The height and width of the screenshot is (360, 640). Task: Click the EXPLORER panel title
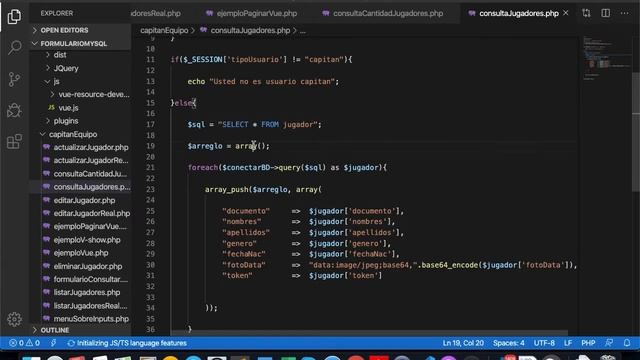(x=57, y=13)
